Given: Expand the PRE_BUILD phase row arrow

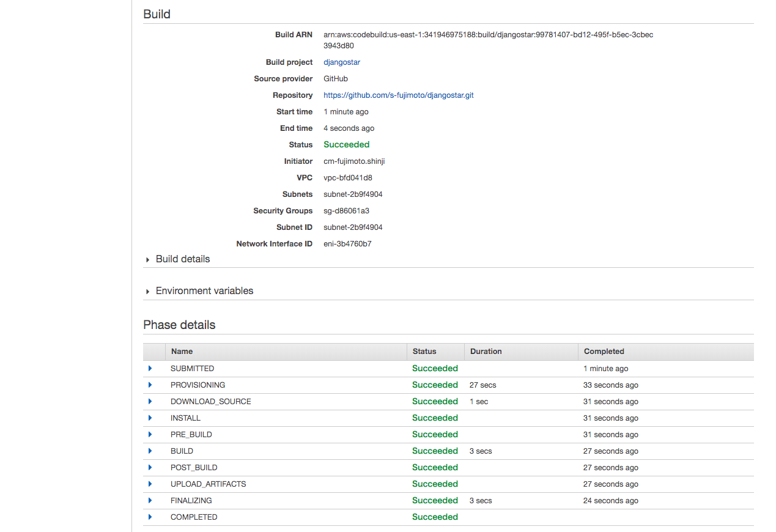Looking at the screenshot, I should point(150,435).
